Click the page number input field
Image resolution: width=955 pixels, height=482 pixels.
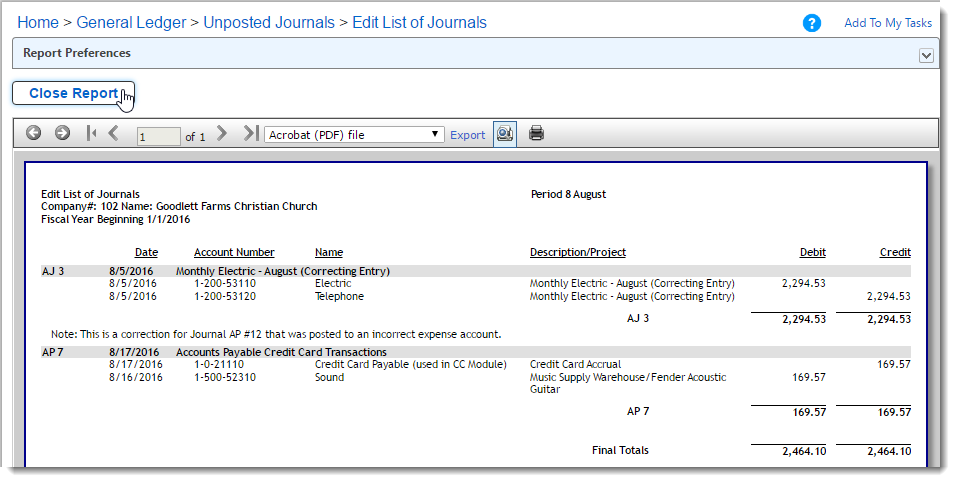(x=158, y=136)
